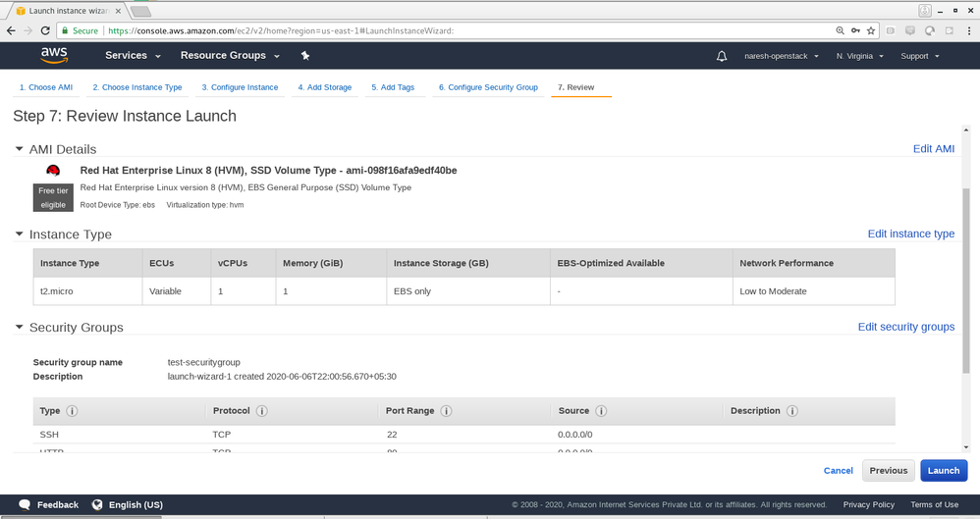
Task: Click the Edit security groups link
Action: (905, 327)
